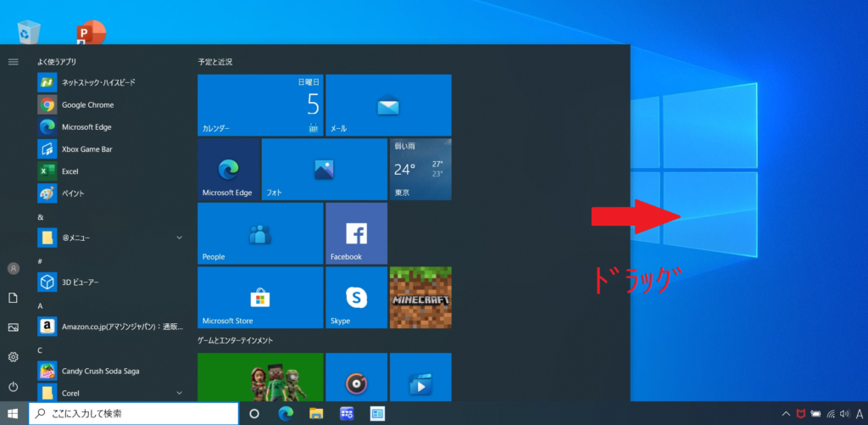Open Microsoft Edge from app list
Screen dimensions: 868x425
[x=111, y=127]
